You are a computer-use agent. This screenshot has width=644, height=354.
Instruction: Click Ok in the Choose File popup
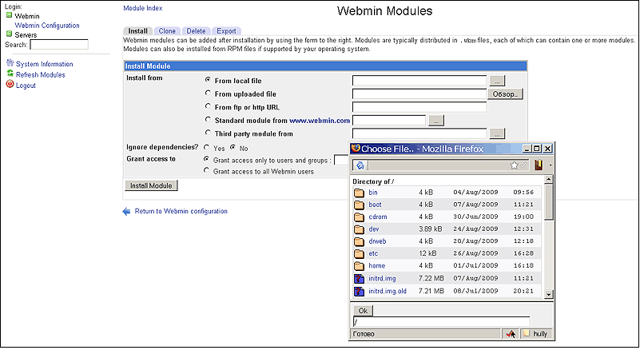point(363,312)
